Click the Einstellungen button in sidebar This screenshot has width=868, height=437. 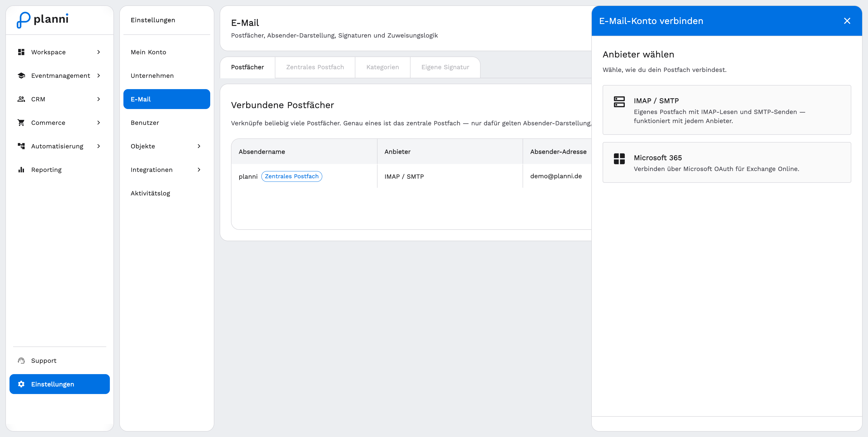point(60,384)
